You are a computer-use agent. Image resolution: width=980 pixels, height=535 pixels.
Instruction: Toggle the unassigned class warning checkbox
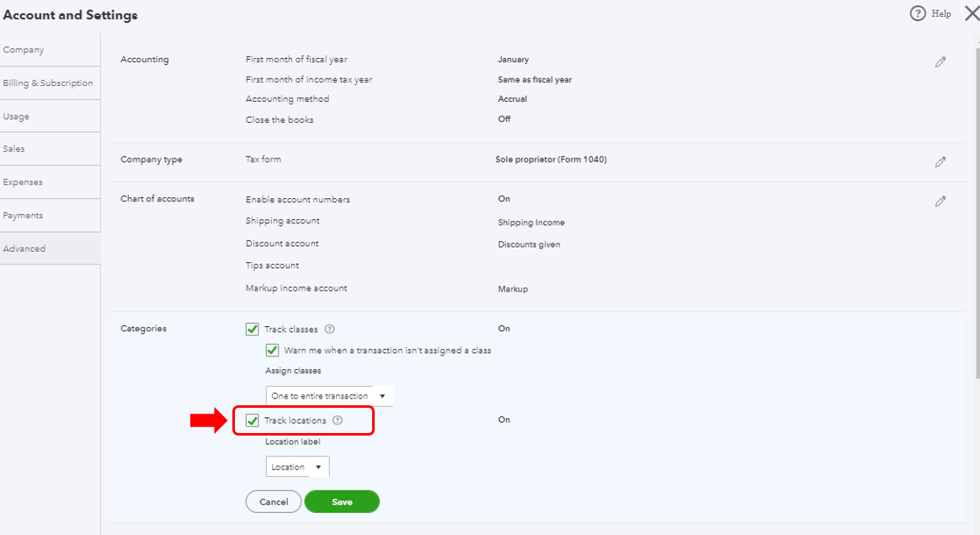[x=273, y=350]
